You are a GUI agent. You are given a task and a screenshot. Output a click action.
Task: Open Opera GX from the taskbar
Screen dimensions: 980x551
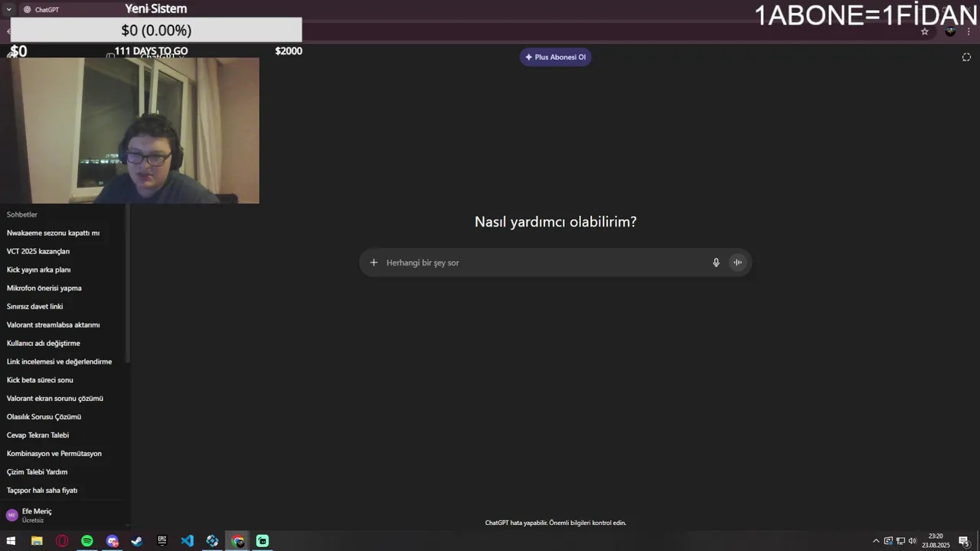(x=62, y=541)
